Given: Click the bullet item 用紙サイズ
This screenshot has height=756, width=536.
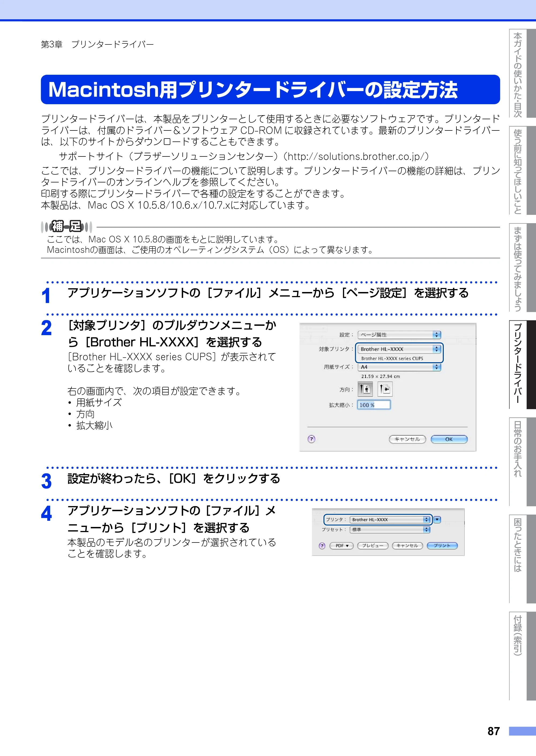Looking at the screenshot, I should (x=99, y=402).
